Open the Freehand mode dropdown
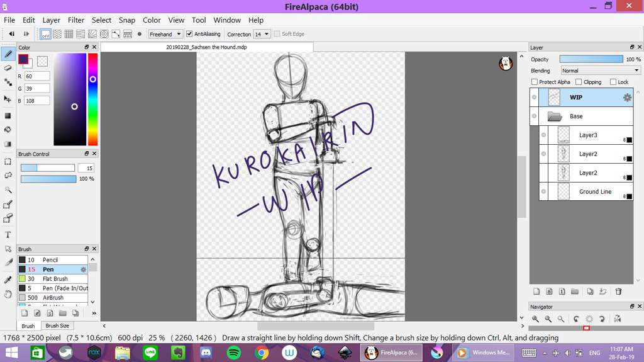644x362 pixels. (165, 34)
